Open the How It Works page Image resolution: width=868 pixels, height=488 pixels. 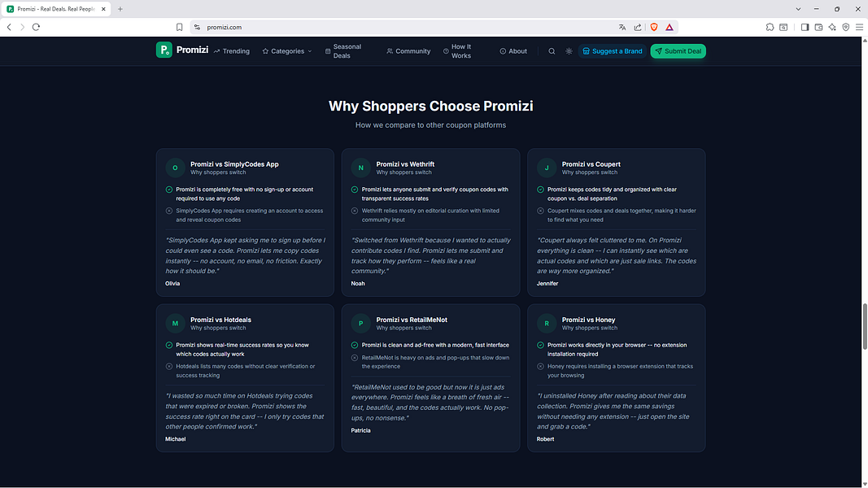coord(457,51)
